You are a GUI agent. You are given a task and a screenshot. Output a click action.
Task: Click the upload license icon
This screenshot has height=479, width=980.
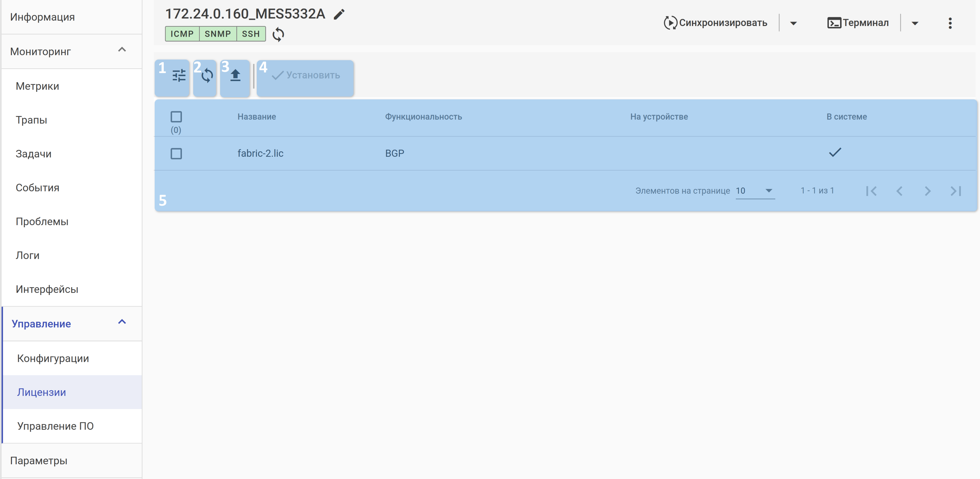click(235, 75)
